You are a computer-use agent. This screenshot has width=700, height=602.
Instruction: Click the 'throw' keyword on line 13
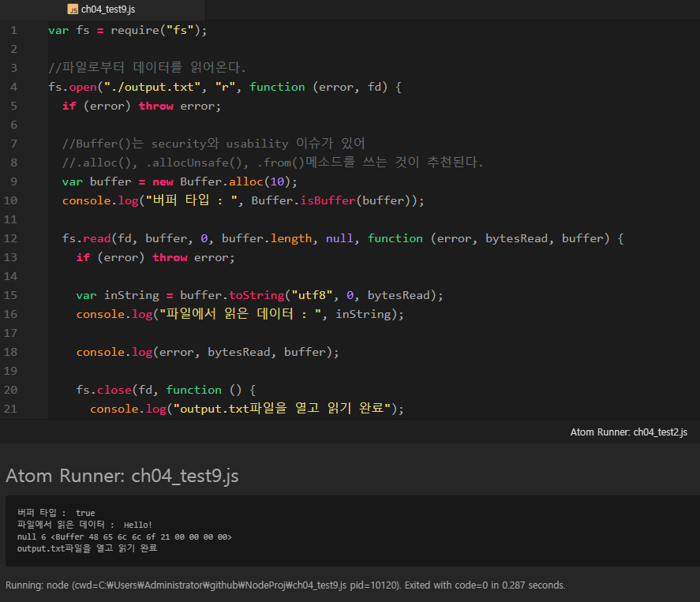(170, 257)
